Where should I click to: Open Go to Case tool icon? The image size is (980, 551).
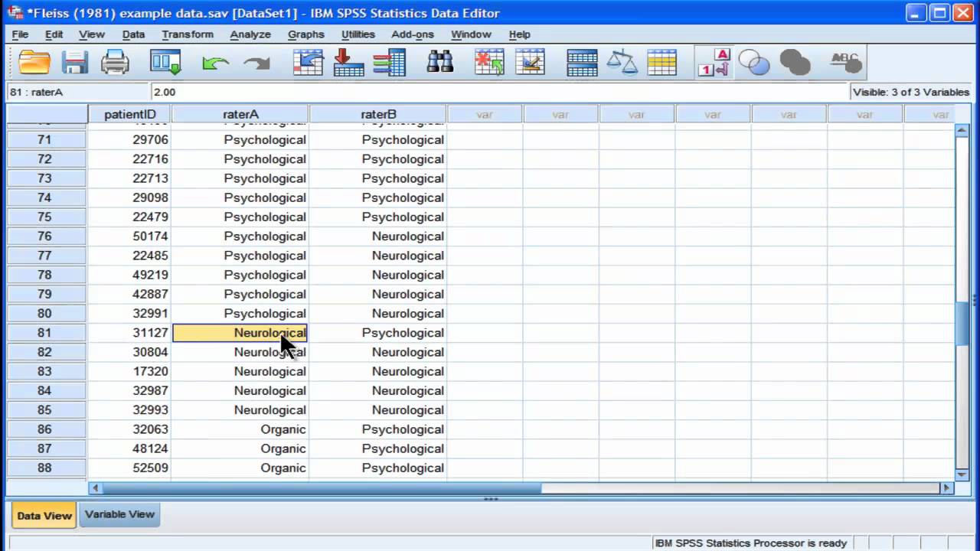(x=308, y=62)
